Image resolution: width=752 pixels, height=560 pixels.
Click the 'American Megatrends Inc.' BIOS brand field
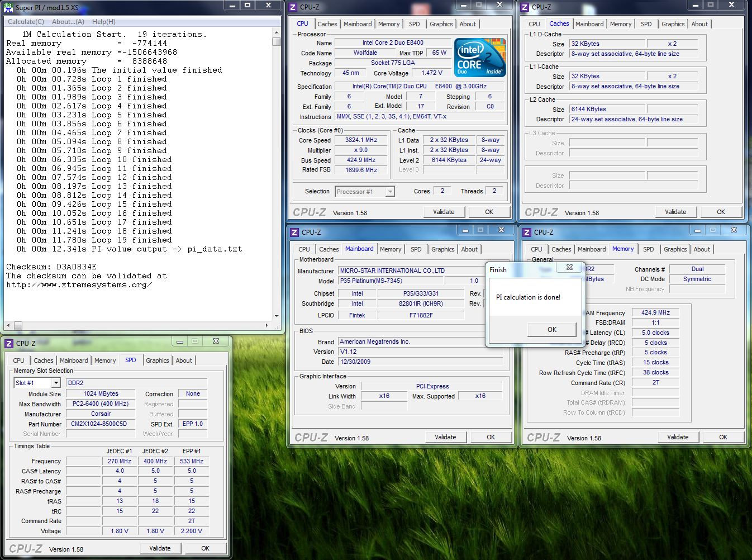[421, 341]
